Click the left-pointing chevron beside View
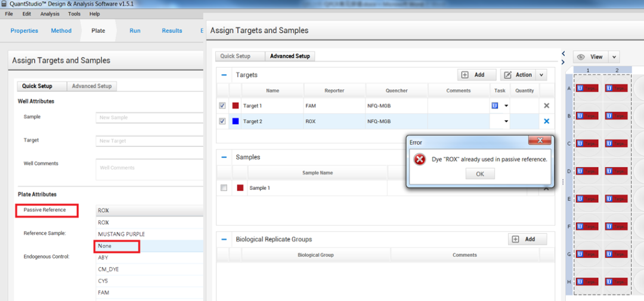Image resolution: width=644 pixels, height=301 pixels. [x=563, y=54]
